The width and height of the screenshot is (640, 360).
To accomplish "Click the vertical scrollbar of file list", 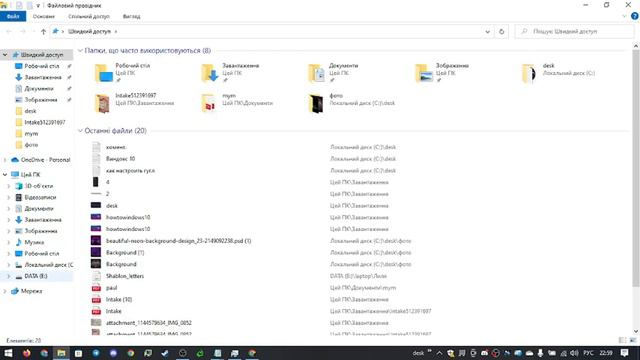I will click(636, 167).
